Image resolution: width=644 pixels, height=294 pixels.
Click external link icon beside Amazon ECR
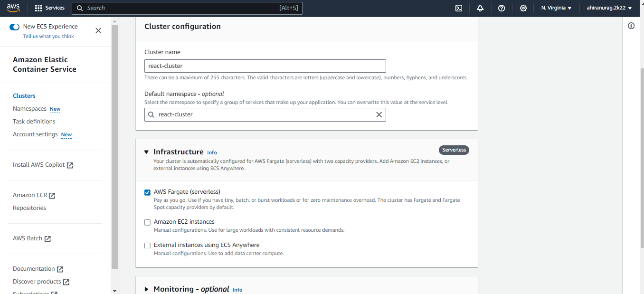[52, 196]
